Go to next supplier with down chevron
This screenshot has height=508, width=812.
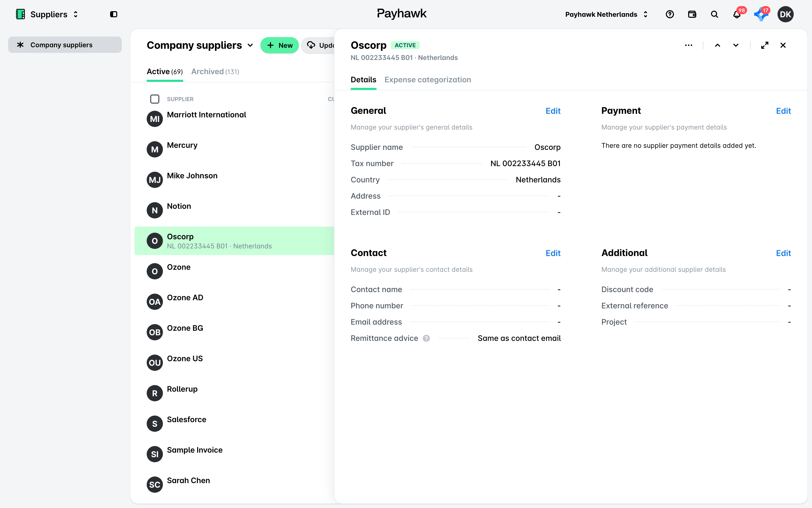[x=736, y=45]
